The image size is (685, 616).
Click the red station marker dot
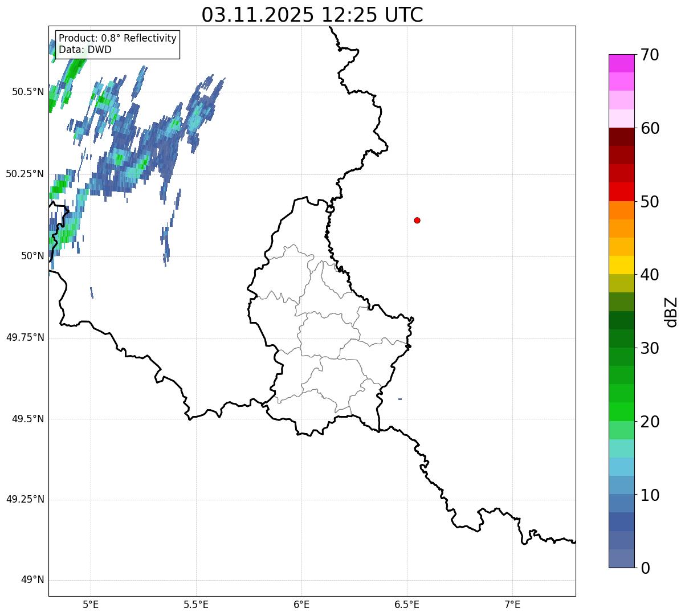417,220
